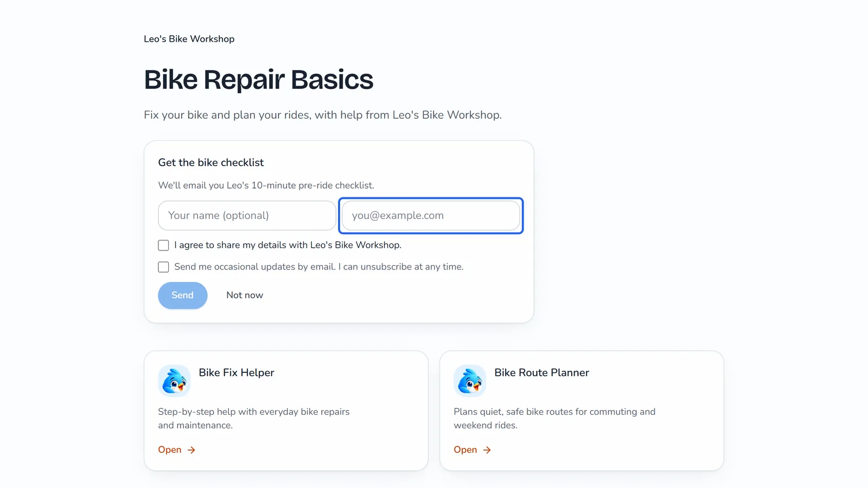Click the Bike Route Planner card title
The image size is (868, 488).
pyautogui.click(x=542, y=373)
